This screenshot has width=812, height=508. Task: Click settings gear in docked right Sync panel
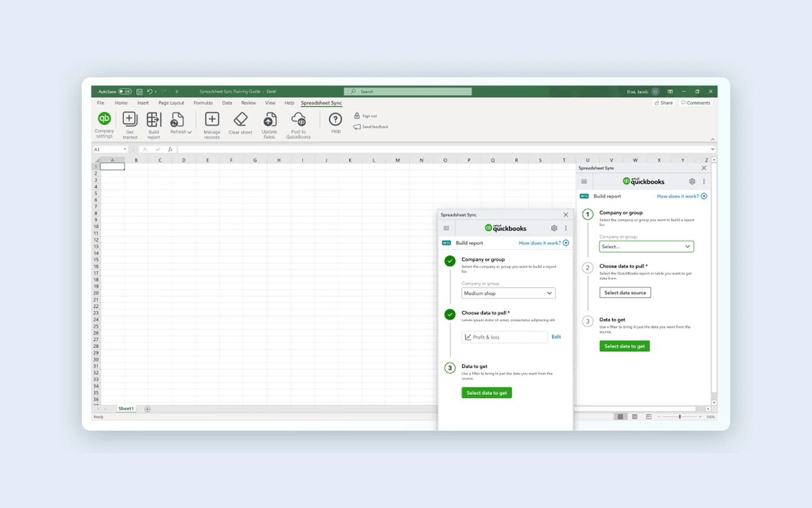tap(692, 181)
